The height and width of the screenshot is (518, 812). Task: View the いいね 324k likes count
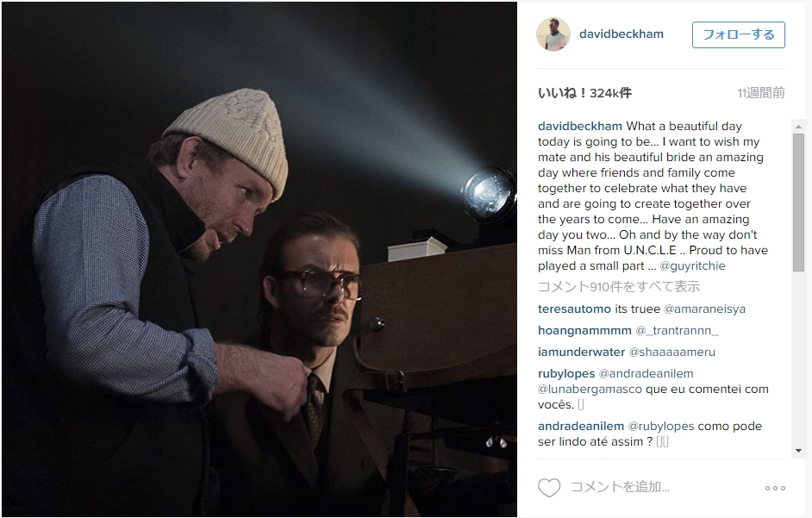[584, 93]
